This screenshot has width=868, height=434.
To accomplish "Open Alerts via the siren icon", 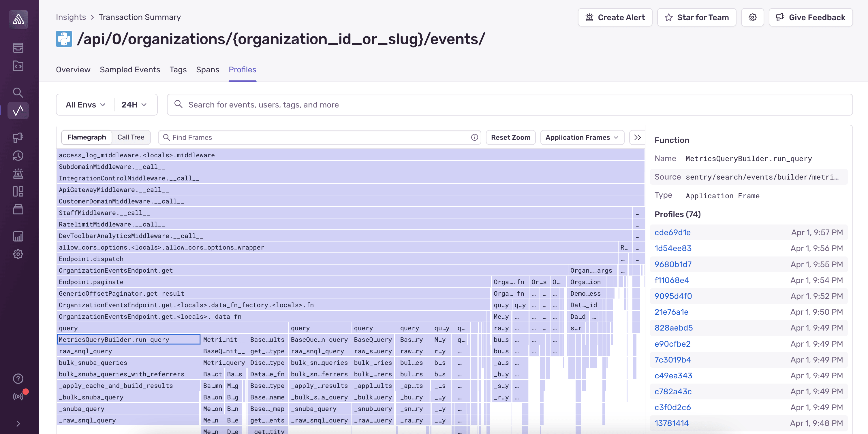I will (18, 173).
